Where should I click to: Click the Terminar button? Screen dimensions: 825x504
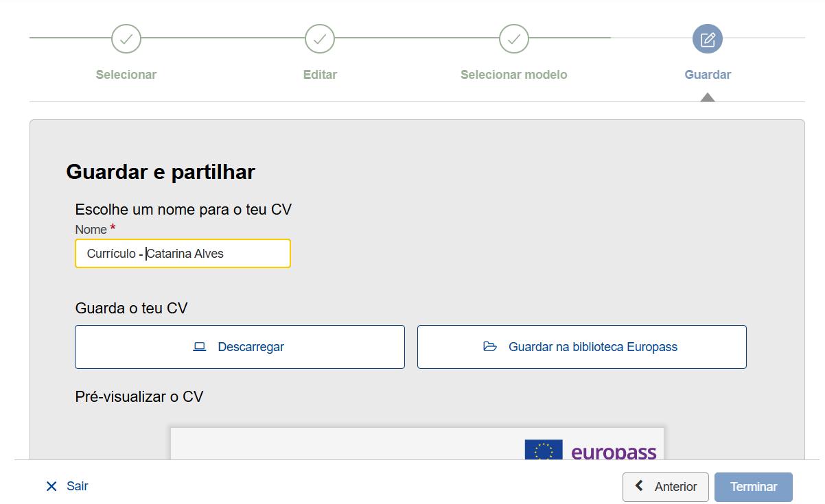coord(753,487)
